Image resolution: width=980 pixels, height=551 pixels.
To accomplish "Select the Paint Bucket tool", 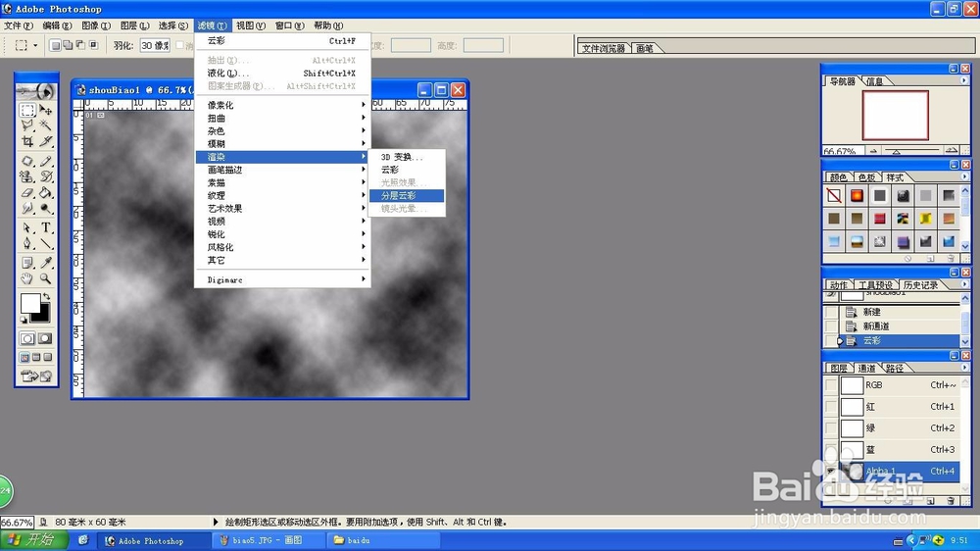I will point(46,192).
